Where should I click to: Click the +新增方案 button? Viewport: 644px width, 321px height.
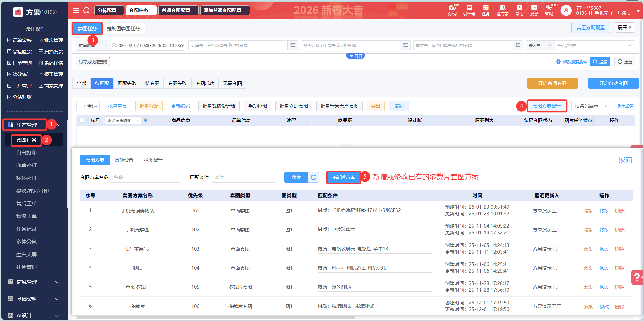(344, 177)
